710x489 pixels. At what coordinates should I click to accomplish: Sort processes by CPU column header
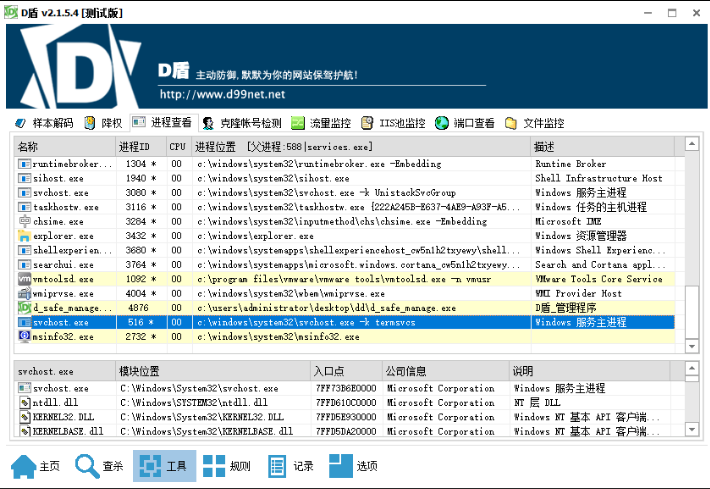[x=179, y=147]
